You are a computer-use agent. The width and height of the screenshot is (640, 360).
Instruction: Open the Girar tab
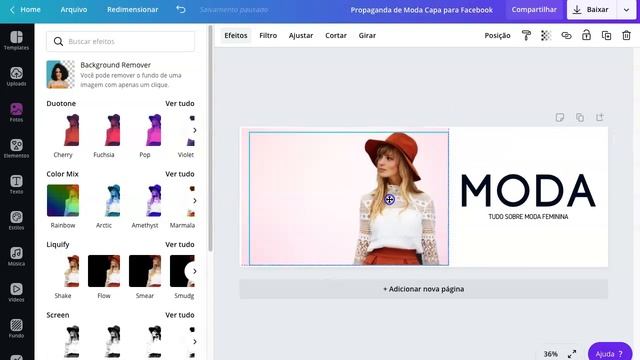(x=367, y=36)
